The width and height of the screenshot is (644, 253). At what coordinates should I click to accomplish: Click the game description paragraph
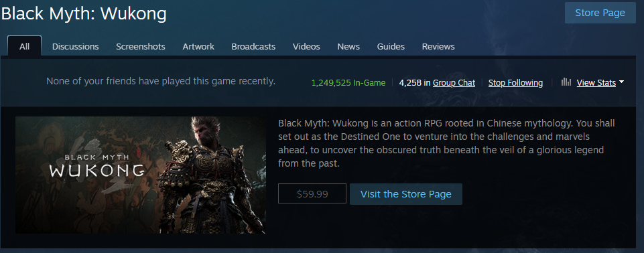446,143
